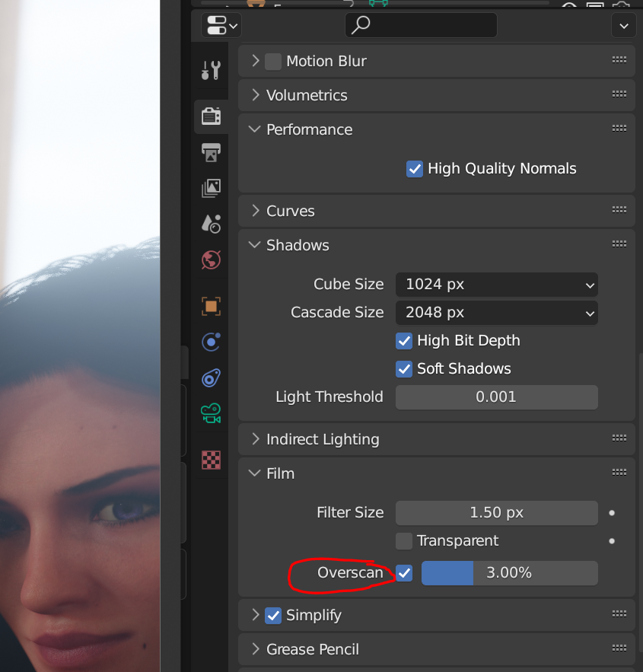Click the Shadows panel grip icon
The width and height of the screenshot is (643, 672).
(x=619, y=244)
